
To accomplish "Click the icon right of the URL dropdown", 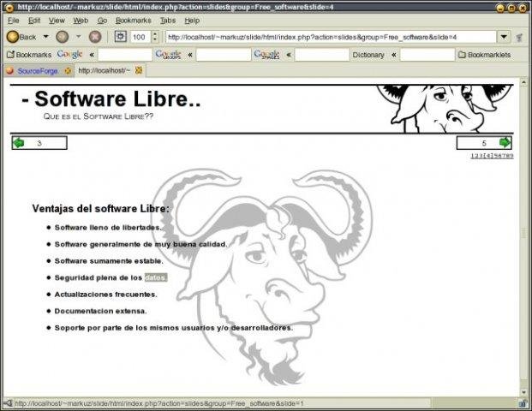I will 519,38.
